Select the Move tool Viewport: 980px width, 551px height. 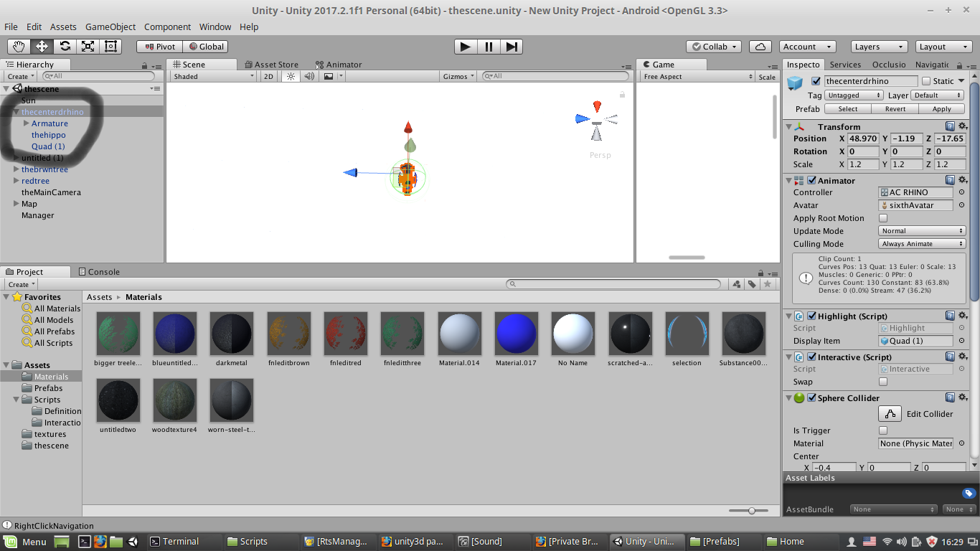(42, 47)
